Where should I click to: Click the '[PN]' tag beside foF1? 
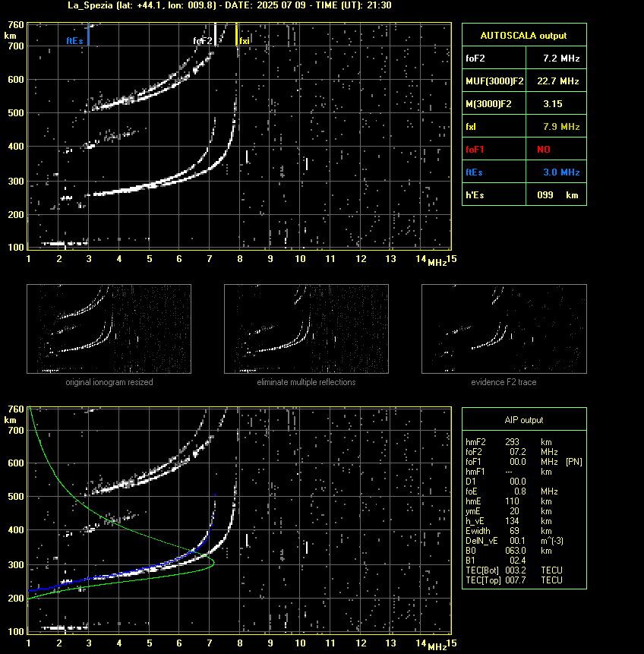574,462
